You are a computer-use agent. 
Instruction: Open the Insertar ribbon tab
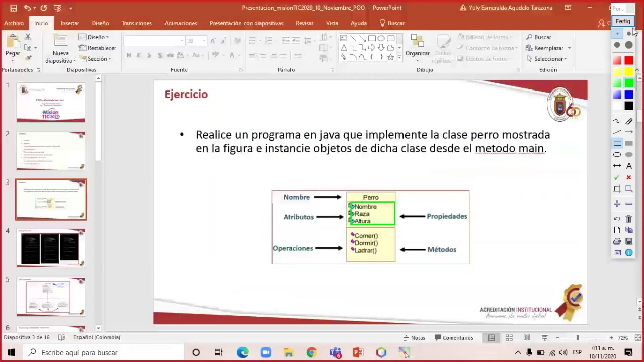click(70, 23)
